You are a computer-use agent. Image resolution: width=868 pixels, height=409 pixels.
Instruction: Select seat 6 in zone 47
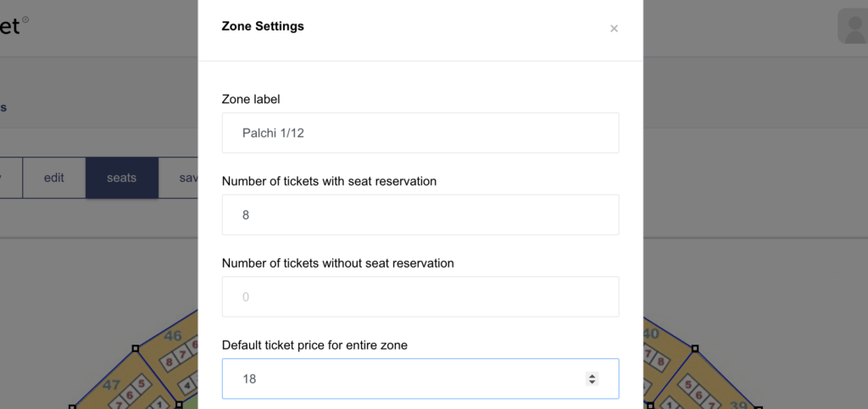(x=129, y=395)
